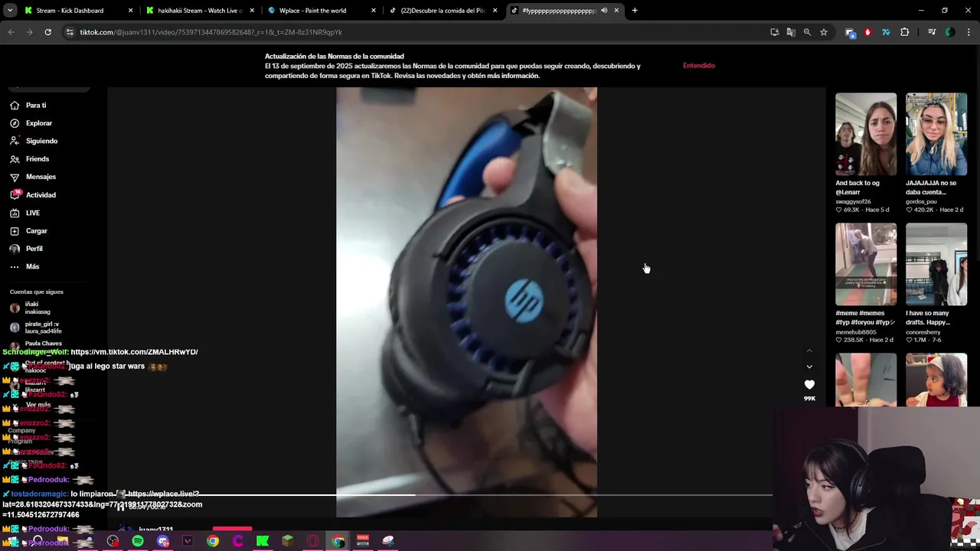Click the video progress bar
Image resolution: width=980 pixels, height=551 pixels.
pos(466,495)
